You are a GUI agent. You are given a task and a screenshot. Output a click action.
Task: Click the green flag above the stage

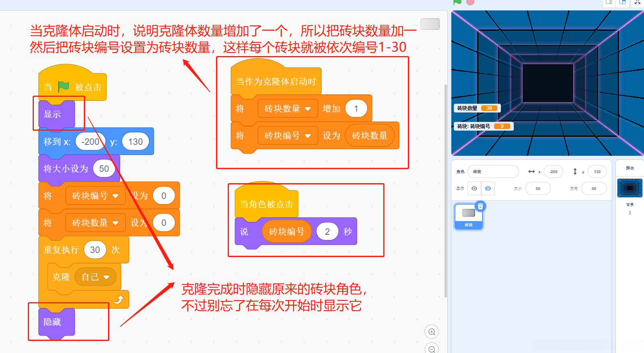pos(457,2)
